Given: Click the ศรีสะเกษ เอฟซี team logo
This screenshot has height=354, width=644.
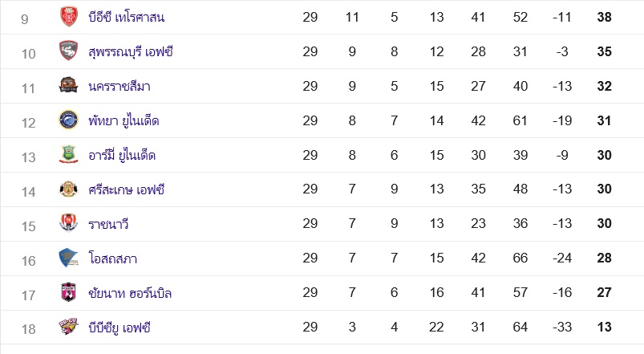Looking at the screenshot, I should click(x=69, y=189).
